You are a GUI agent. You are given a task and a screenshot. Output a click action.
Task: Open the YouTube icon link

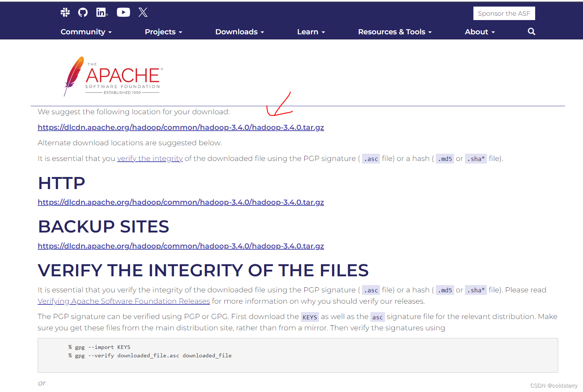pyautogui.click(x=123, y=12)
